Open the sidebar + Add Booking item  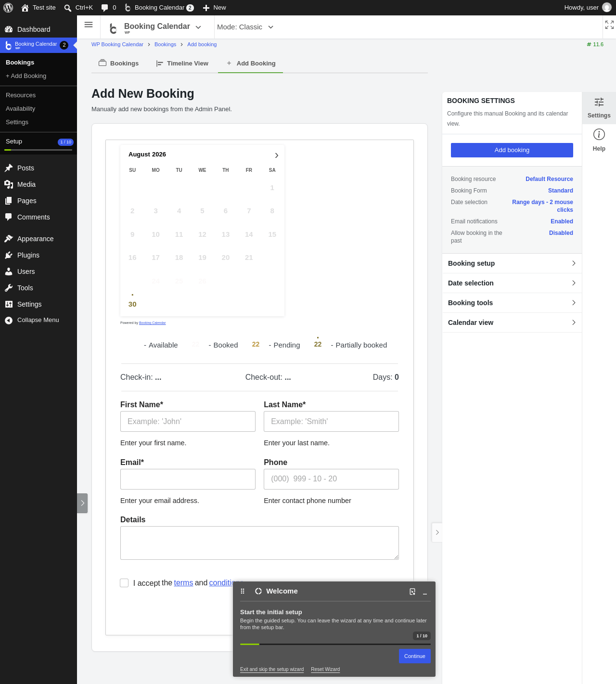click(26, 76)
